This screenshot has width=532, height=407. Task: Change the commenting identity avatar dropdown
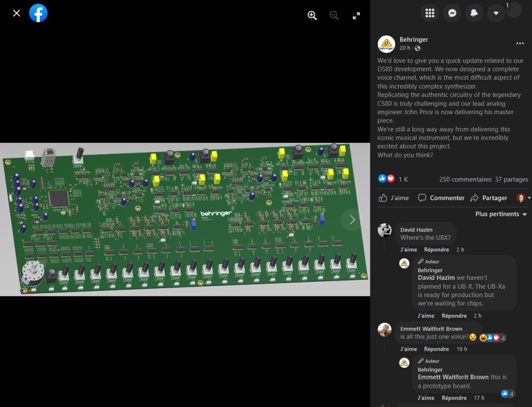(x=523, y=198)
